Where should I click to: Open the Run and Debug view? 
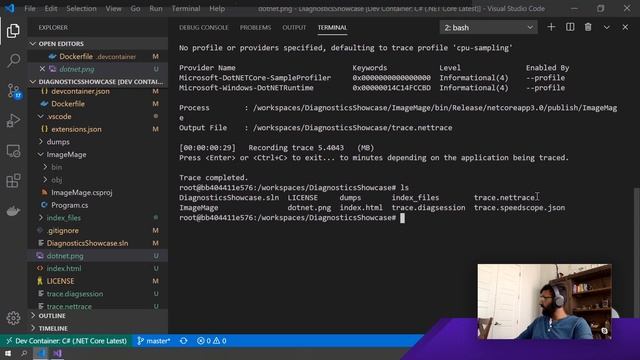pyautogui.click(x=13, y=121)
